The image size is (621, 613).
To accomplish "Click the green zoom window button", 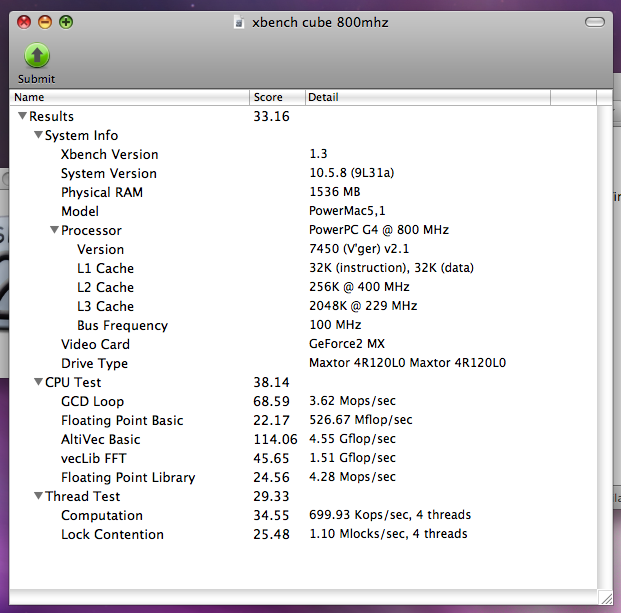I will 66,22.
